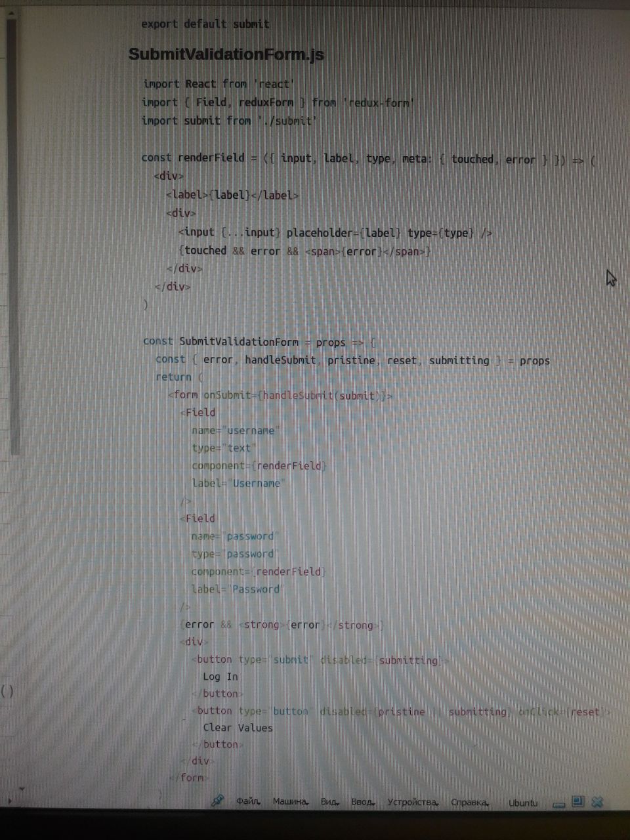Click the '<label>{label}</label>' line
The height and width of the screenshot is (840, 630).
click(233, 195)
